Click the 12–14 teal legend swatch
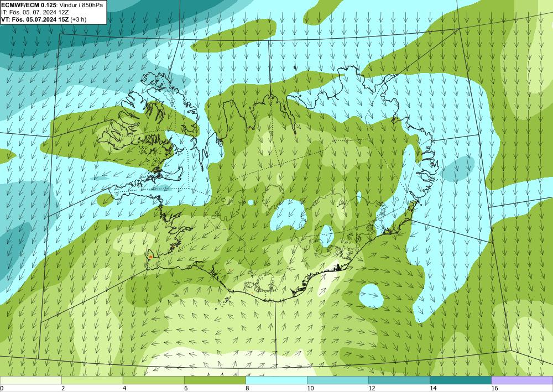The image size is (553, 392). pos(399,380)
